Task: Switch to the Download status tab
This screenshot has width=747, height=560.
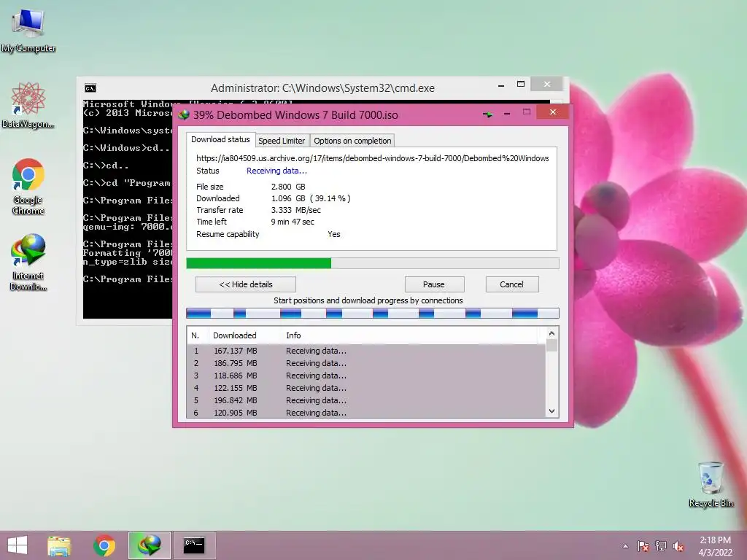Action: pyautogui.click(x=220, y=139)
